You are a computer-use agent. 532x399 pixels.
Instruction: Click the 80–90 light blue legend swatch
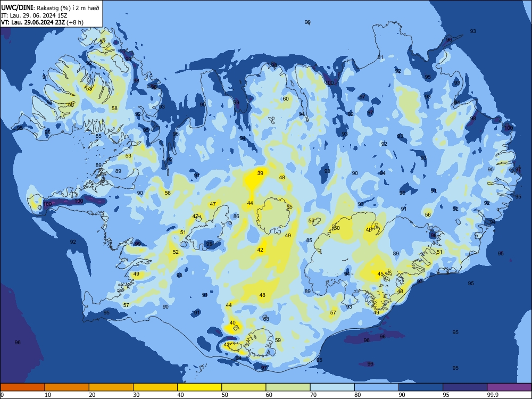pos(377,387)
